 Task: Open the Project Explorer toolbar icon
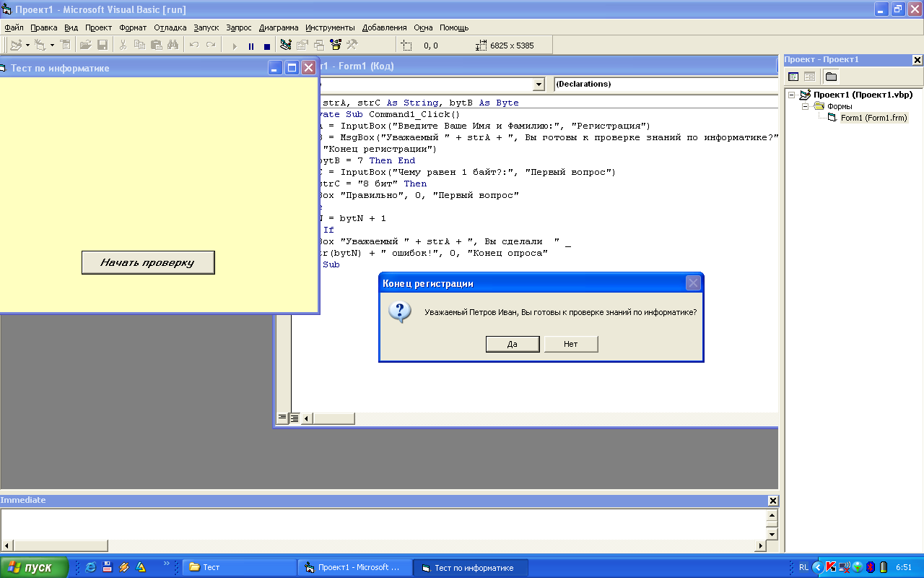(x=287, y=45)
